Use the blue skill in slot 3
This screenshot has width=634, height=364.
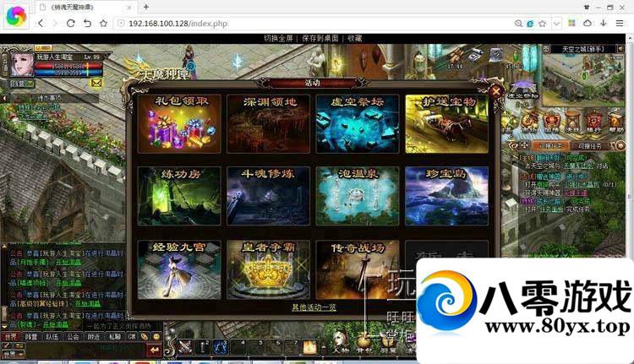pyautogui.click(x=221, y=347)
